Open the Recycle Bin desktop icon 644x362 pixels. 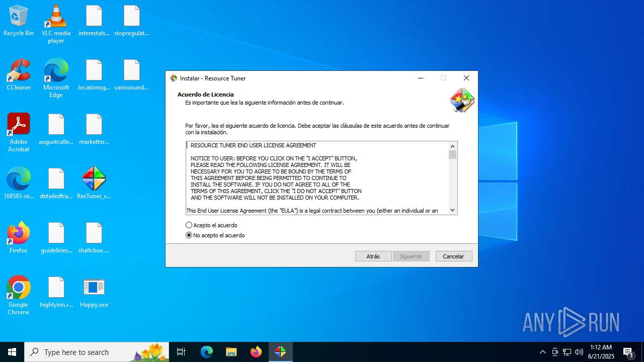tap(19, 21)
